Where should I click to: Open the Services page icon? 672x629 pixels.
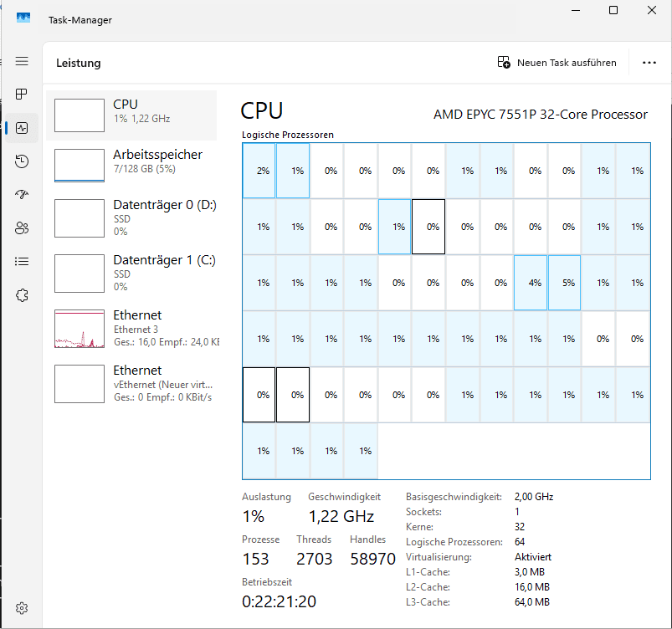(x=22, y=295)
